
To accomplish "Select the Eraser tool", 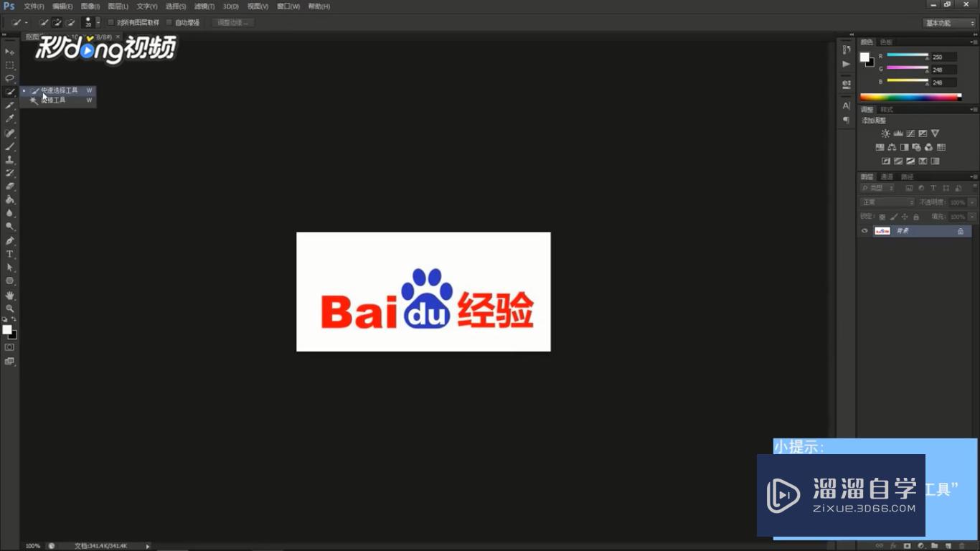I will (x=9, y=187).
